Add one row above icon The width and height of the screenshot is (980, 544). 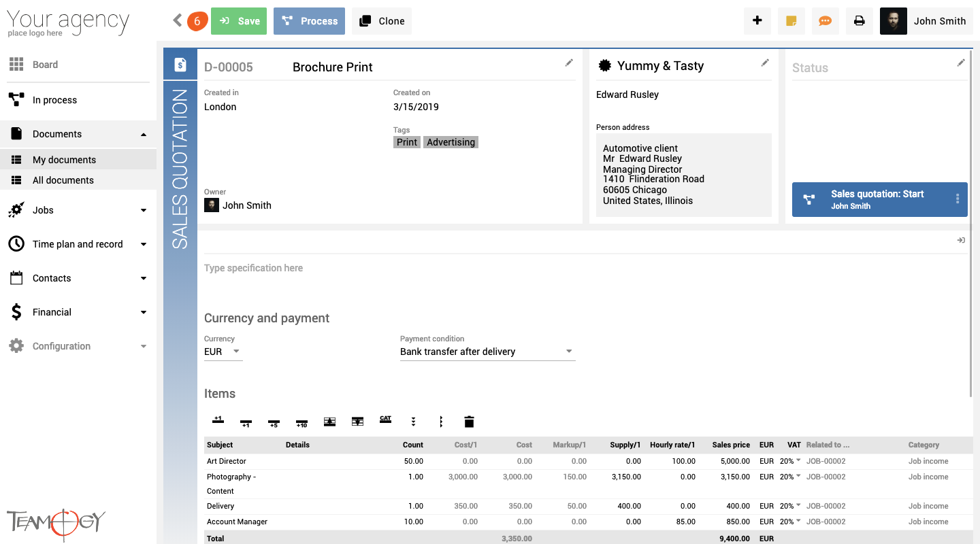[218, 421]
